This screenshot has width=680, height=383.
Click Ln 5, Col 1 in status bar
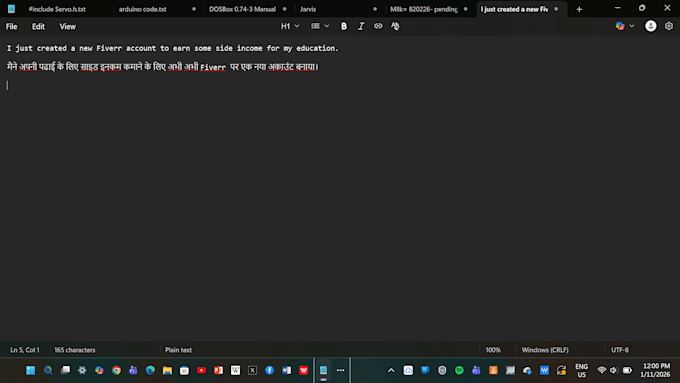point(25,350)
